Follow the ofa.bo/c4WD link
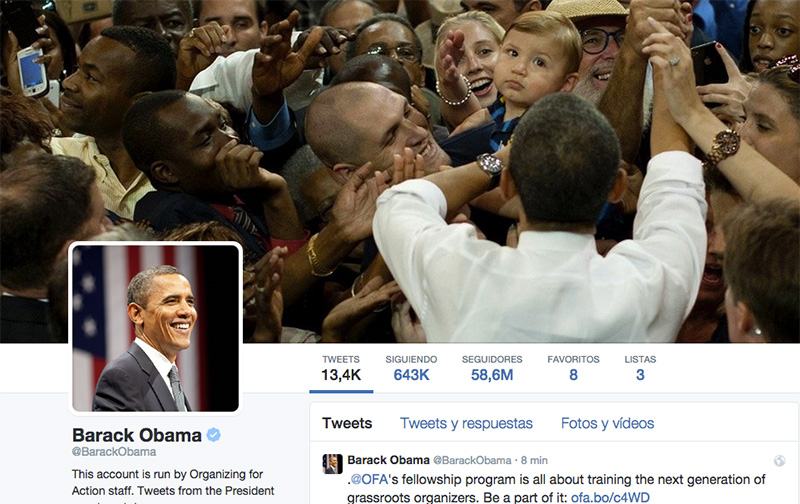This screenshot has height=504, width=800. [x=610, y=497]
